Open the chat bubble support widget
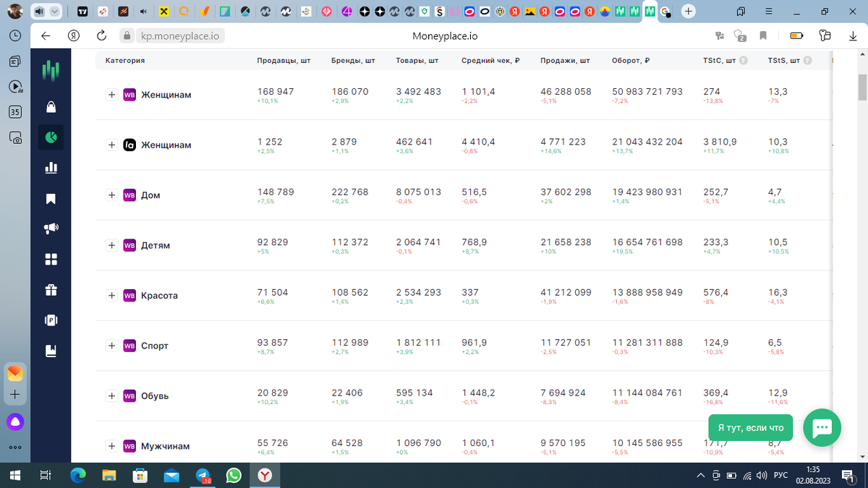The width and height of the screenshot is (868, 488). coord(822,427)
